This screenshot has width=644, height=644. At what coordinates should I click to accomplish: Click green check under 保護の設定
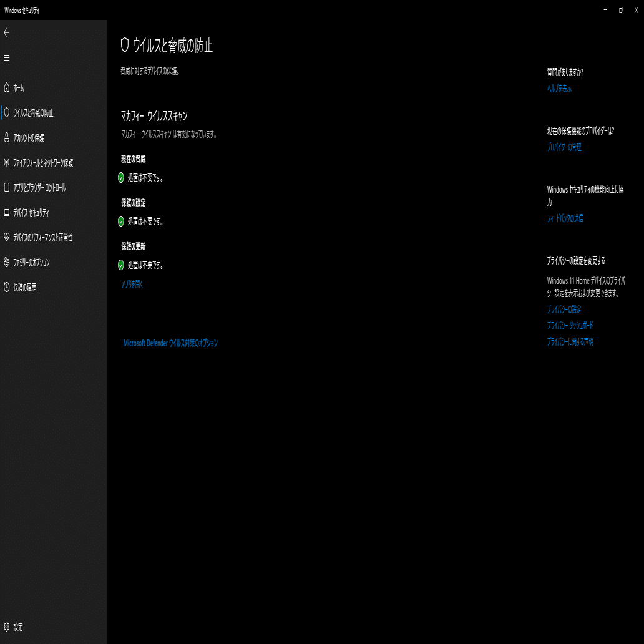(121, 222)
